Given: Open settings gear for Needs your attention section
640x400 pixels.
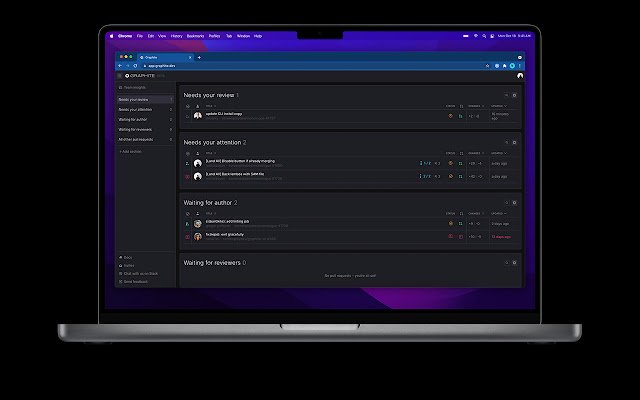Looking at the screenshot, I should point(514,142).
